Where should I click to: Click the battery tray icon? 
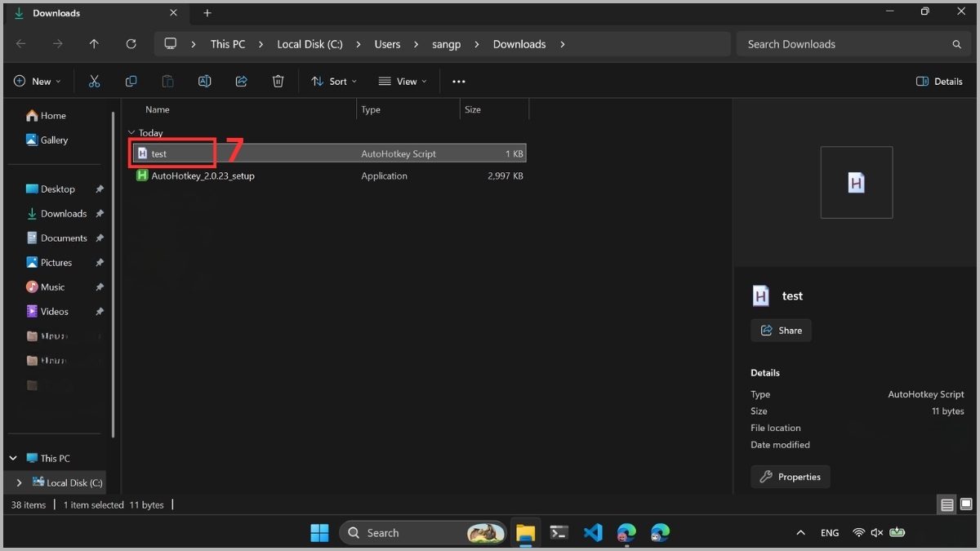tap(898, 533)
